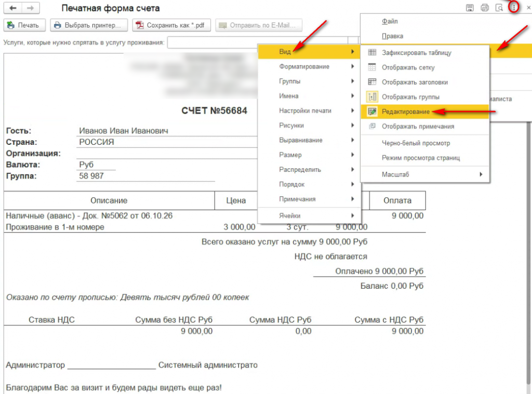Expand the Масштаб submenu
The width and height of the screenshot is (532, 394).
pyautogui.click(x=425, y=174)
